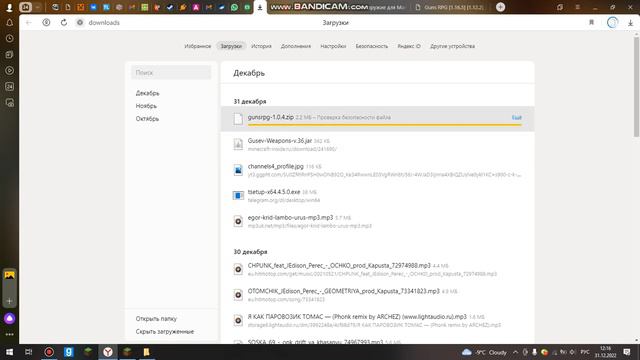Open Task View on taskbar
The height and width of the screenshot is (360, 640).
click(29, 352)
